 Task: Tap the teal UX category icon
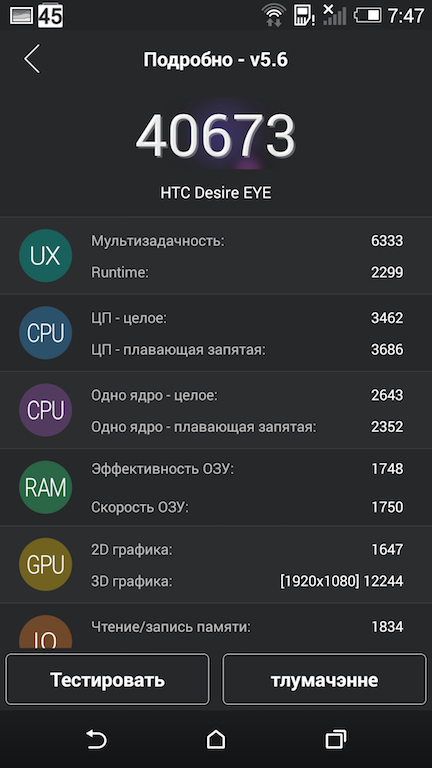[x=46, y=256]
